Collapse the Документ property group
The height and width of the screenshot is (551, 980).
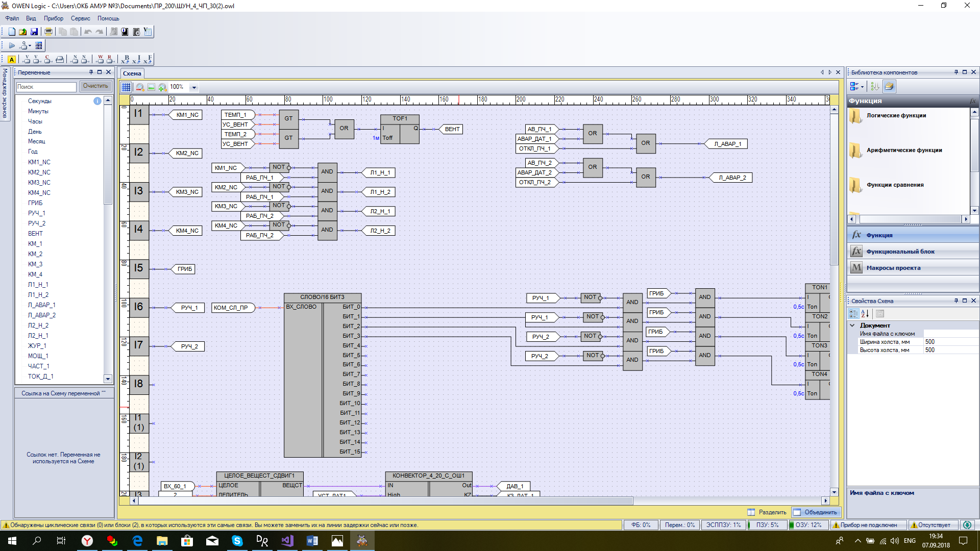coord(852,325)
